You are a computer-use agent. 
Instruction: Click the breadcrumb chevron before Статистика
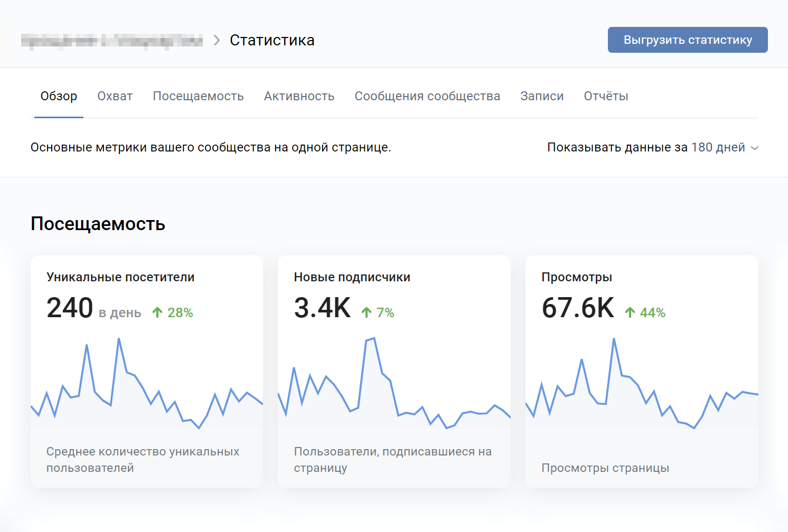217,41
